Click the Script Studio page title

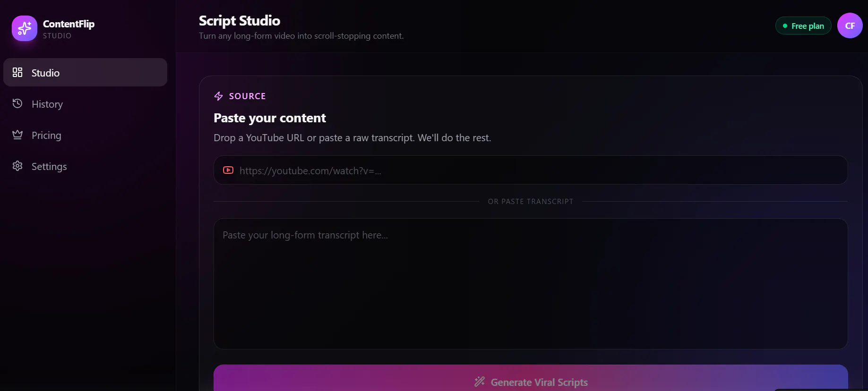[x=240, y=21]
